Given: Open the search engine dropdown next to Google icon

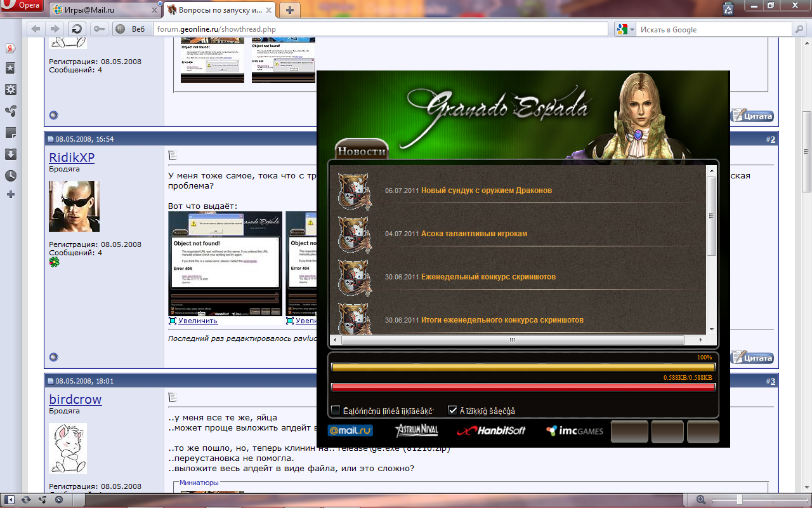Looking at the screenshot, I should pyautogui.click(x=632, y=29).
